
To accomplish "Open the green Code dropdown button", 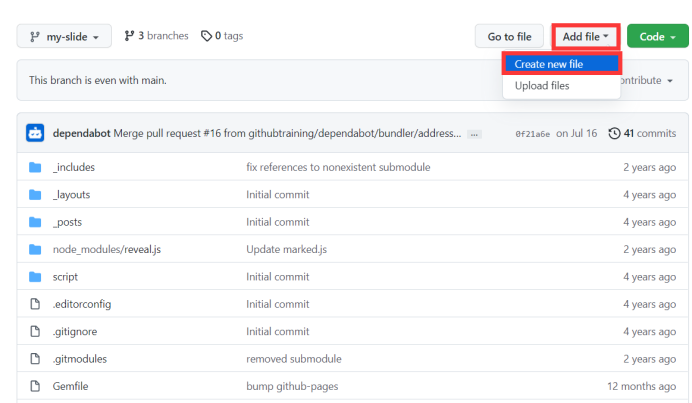I will pos(658,36).
